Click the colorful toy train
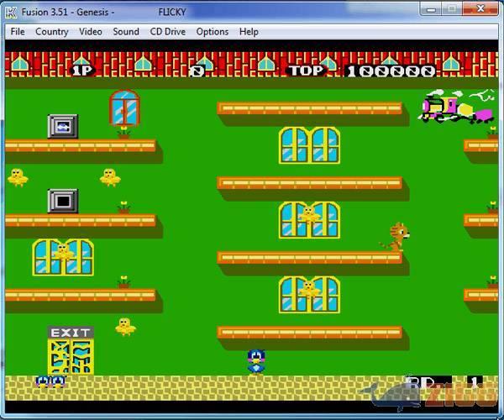The width and height of the screenshot is (504, 420). coord(456,106)
